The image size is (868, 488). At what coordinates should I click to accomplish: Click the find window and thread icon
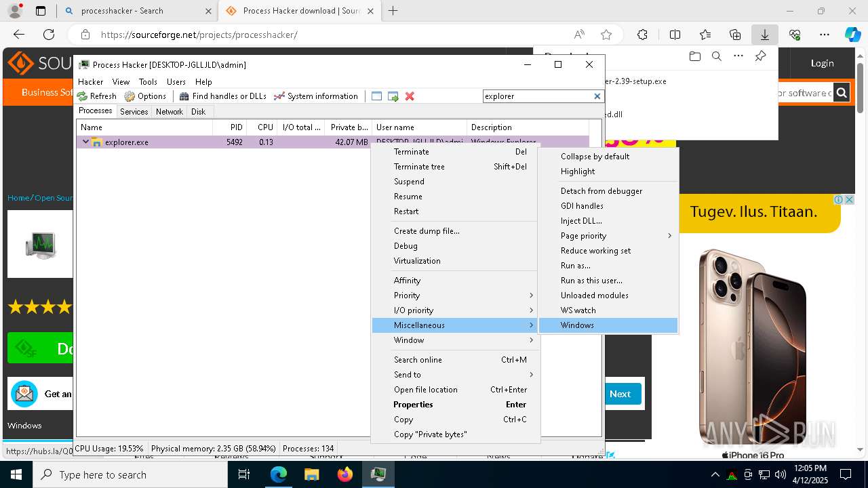(393, 96)
